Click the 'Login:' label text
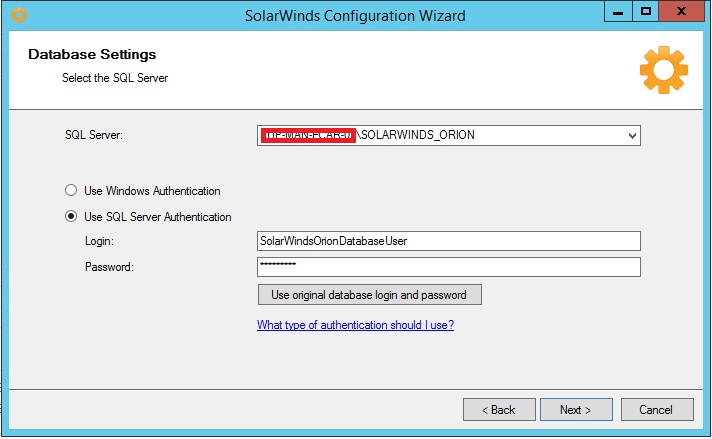This screenshot has height=439, width=712. (x=100, y=242)
